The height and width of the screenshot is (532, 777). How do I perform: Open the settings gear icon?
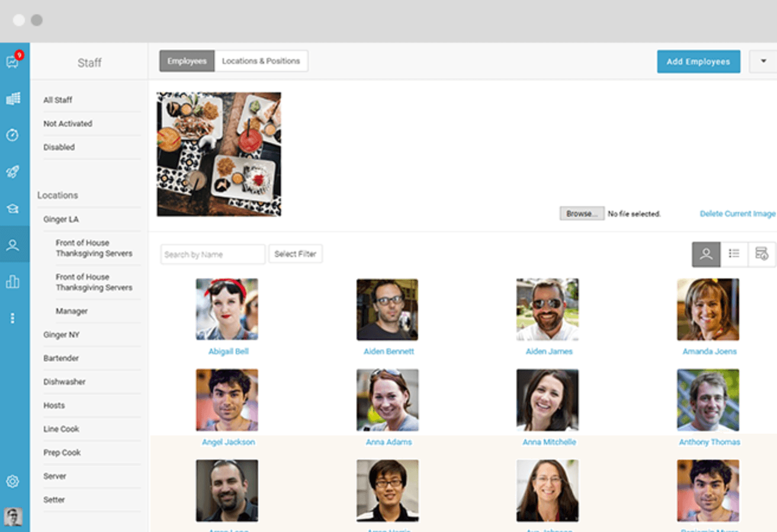[x=13, y=481]
